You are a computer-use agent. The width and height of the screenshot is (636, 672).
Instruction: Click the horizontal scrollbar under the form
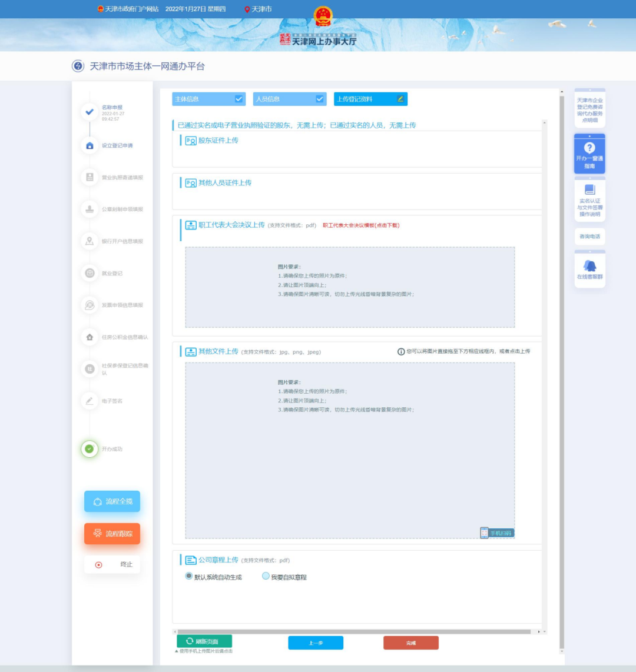pyautogui.click(x=355, y=632)
